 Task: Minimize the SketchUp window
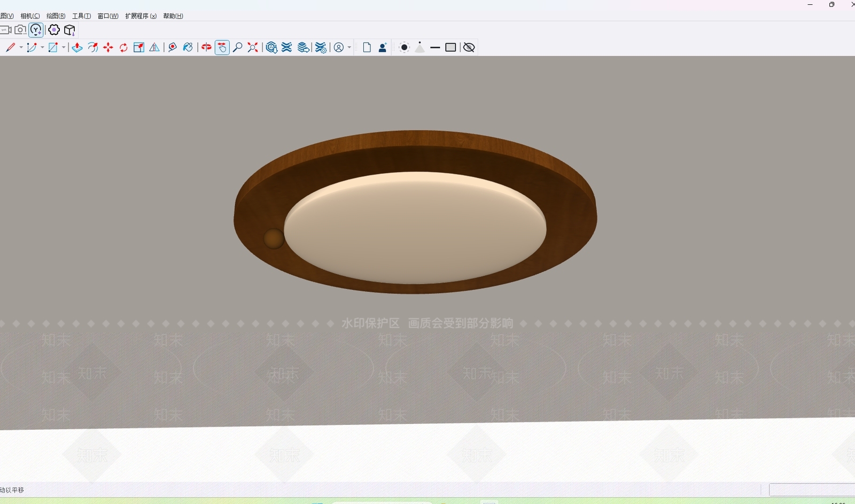[x=810, y=4]
